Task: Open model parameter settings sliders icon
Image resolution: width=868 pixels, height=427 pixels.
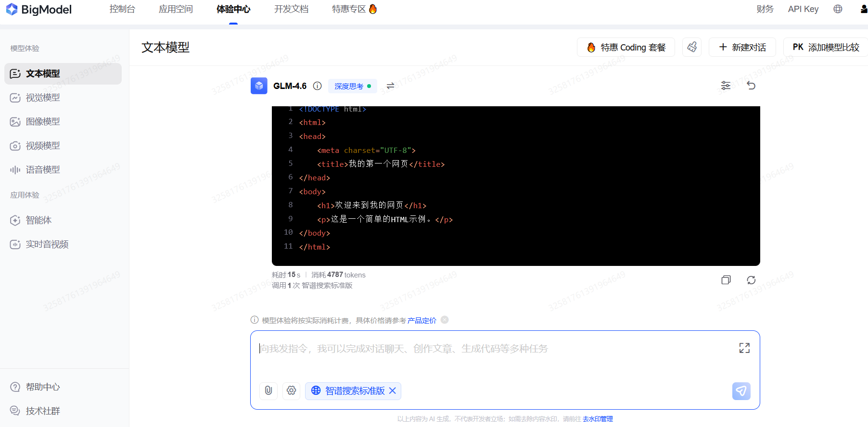Action: click(726, 86)
